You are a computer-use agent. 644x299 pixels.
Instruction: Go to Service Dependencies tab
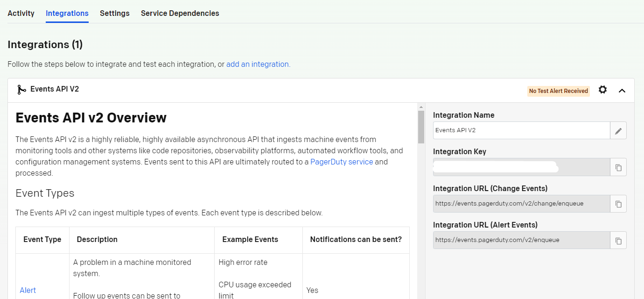[x=180, y=13]
